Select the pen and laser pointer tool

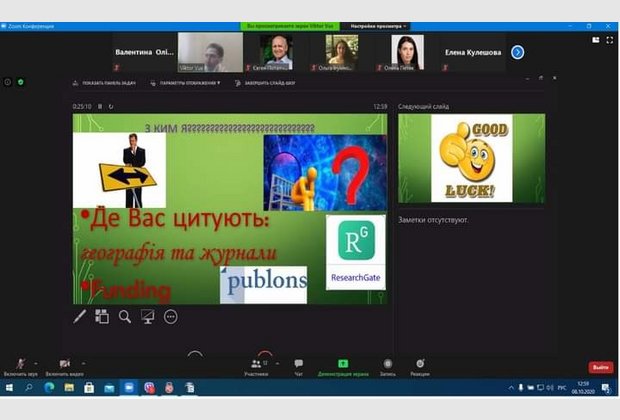[79, 317]
